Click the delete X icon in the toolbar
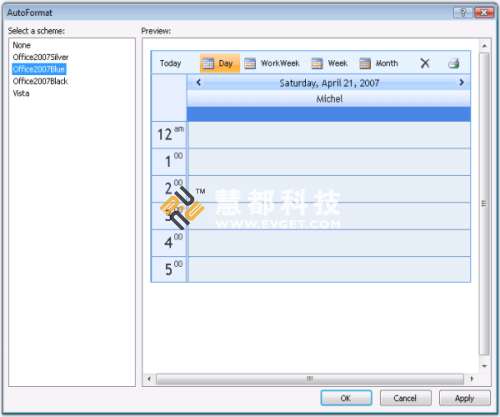 pos(425,63)
